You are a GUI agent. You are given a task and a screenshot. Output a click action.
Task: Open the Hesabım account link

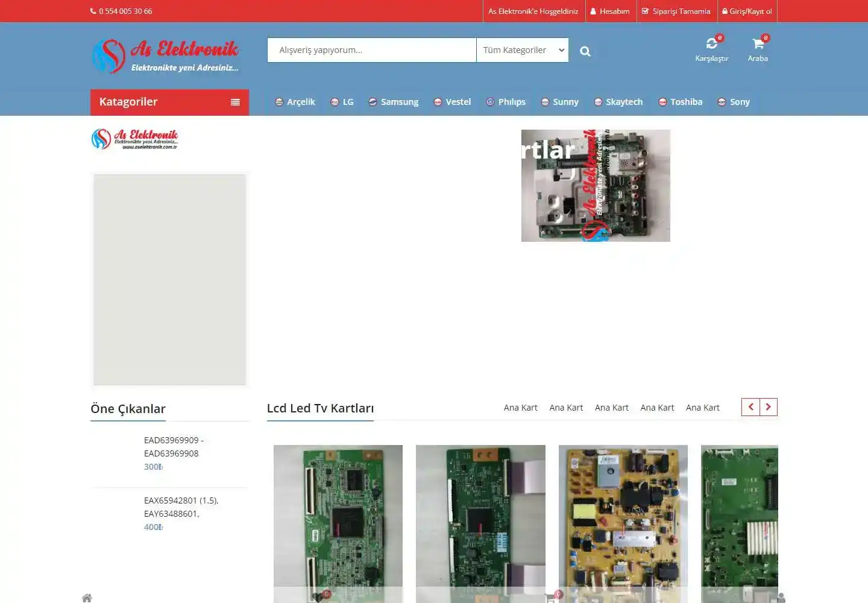coord(610,11)
